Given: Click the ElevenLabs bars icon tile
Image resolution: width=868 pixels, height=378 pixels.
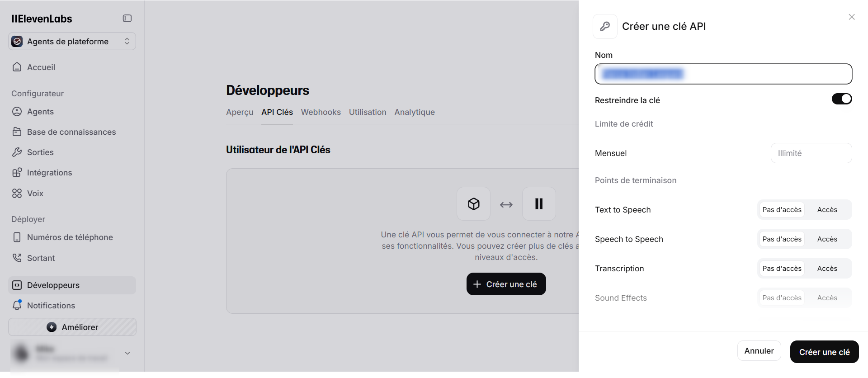Looking at the screenshot, I should (539, 204).
